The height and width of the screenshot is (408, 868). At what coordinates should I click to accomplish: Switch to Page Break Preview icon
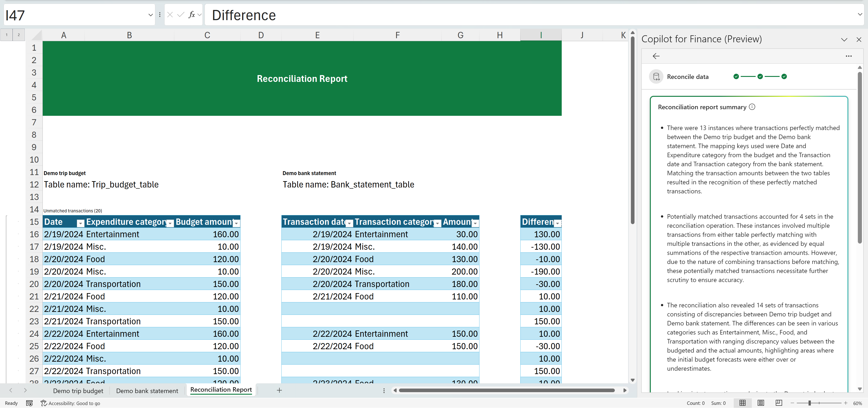[x=779, y=403]
